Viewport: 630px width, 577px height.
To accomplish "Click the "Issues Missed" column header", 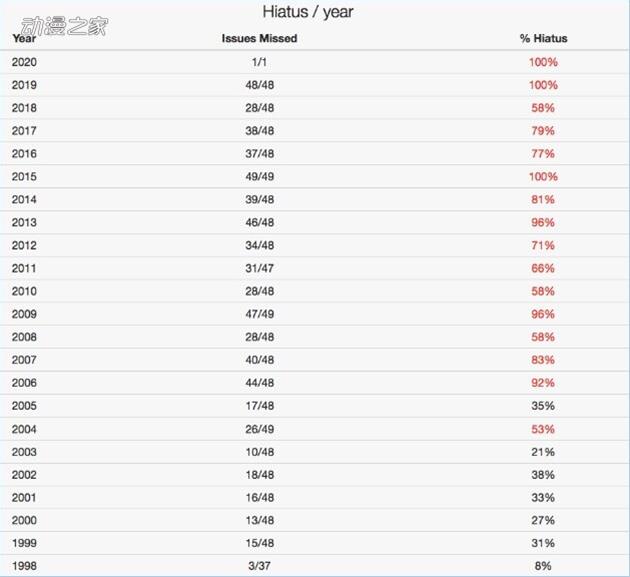I will point(259,39).
